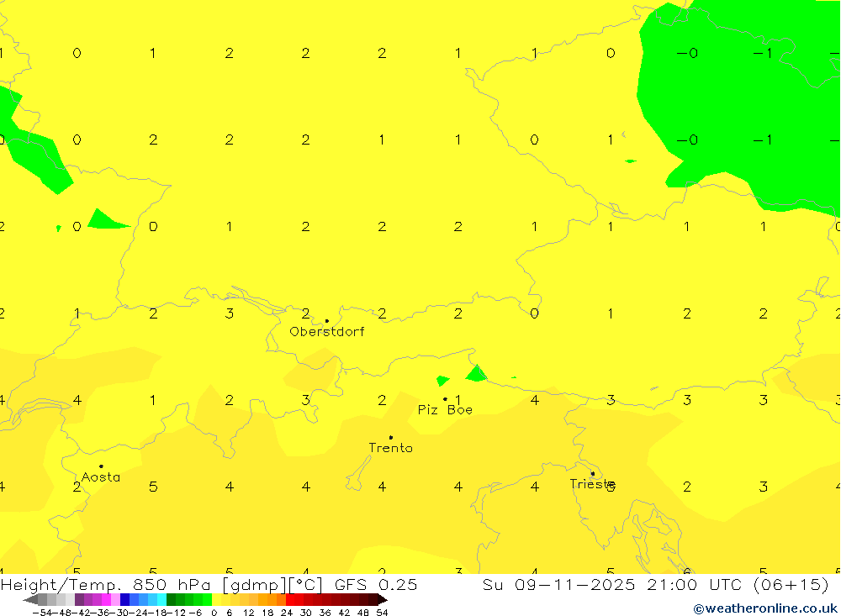Click the 'Su 09-11-2025 21:00 UTC' timestamp
Screen dimensions: 841x616
tap(613, 584)
